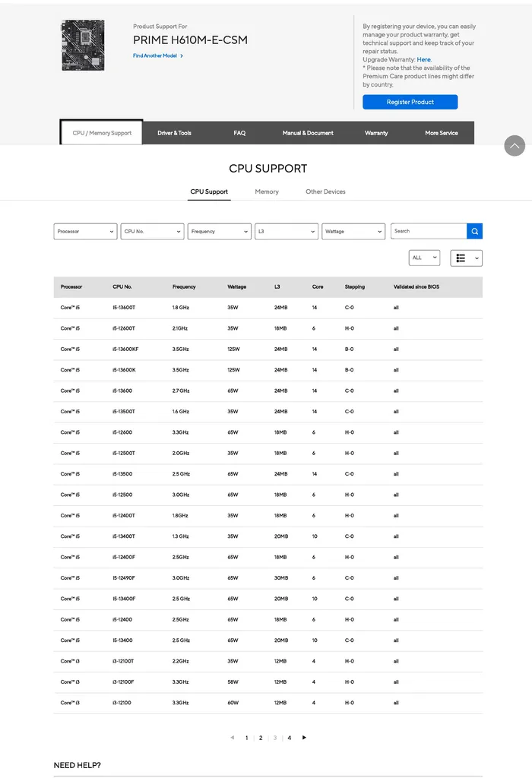This screenshot has height=778, width=532.
Task: Click inside the Search text field
Action: 428,231
